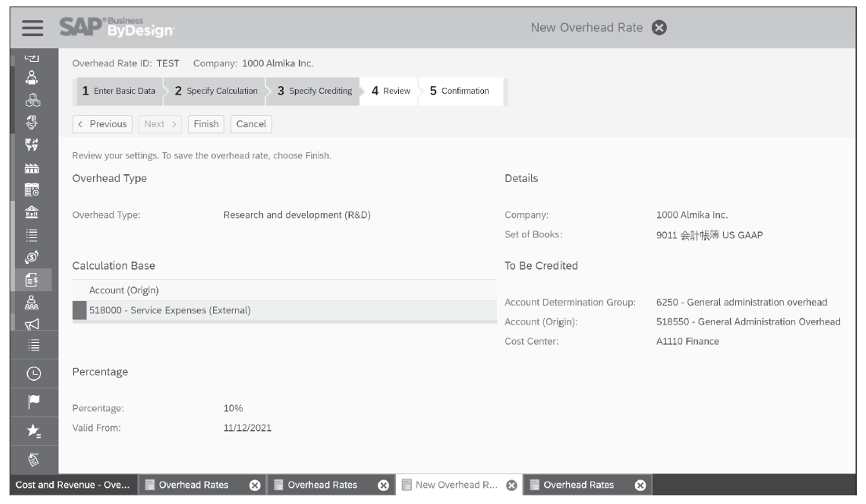Select the flag icon in the sidebar

(33, 401)
